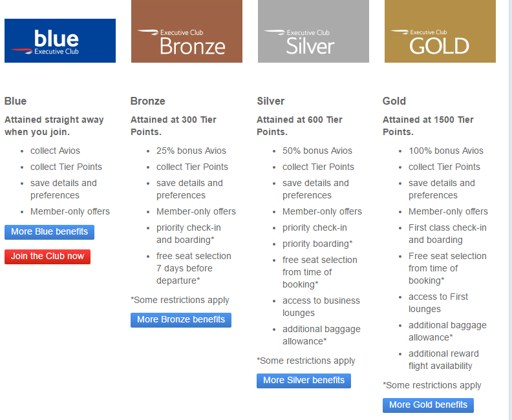Click the Gold tier heading
This screenshot has height=420, width=512.
coord(394,101)
